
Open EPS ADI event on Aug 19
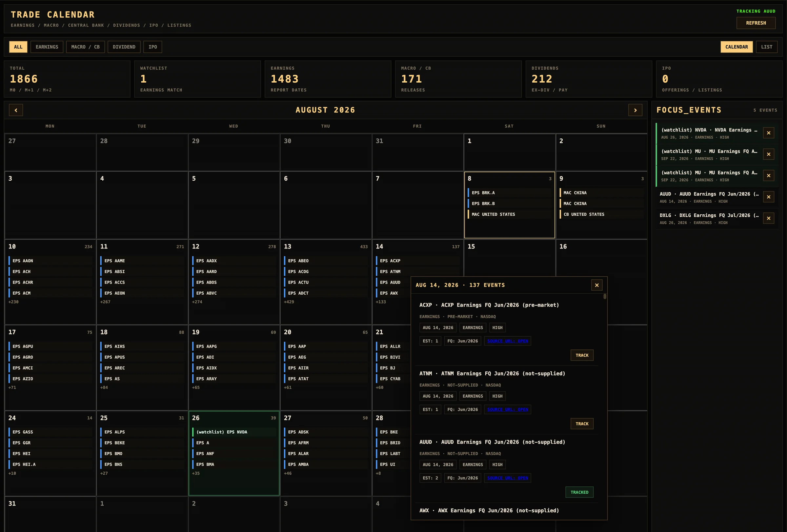pyautogui.click(x=234, y=357)
